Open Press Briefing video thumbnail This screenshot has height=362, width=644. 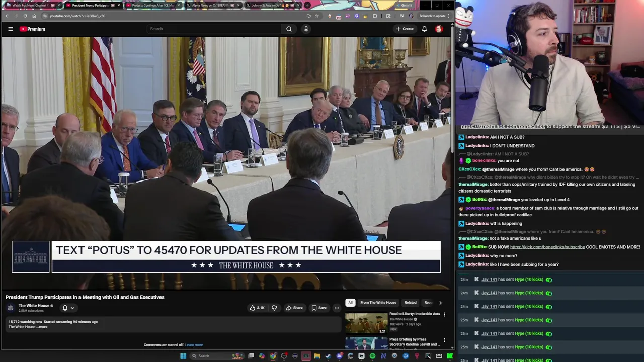point(366,343)
